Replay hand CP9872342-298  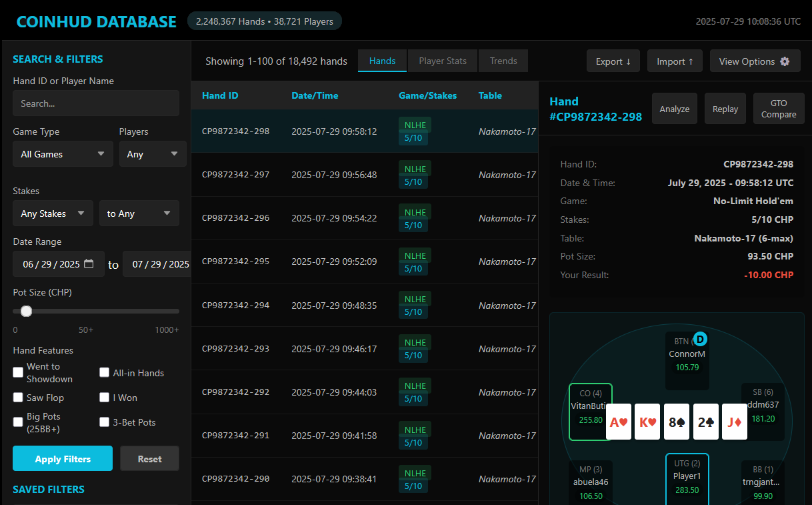tap(725, 109)
